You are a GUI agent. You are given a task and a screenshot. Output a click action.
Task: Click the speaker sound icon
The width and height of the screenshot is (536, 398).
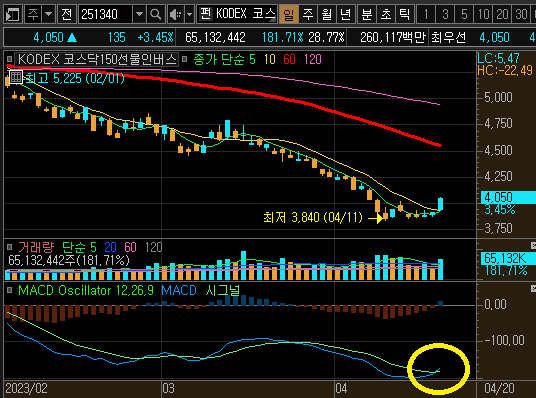tap(176, 14)
